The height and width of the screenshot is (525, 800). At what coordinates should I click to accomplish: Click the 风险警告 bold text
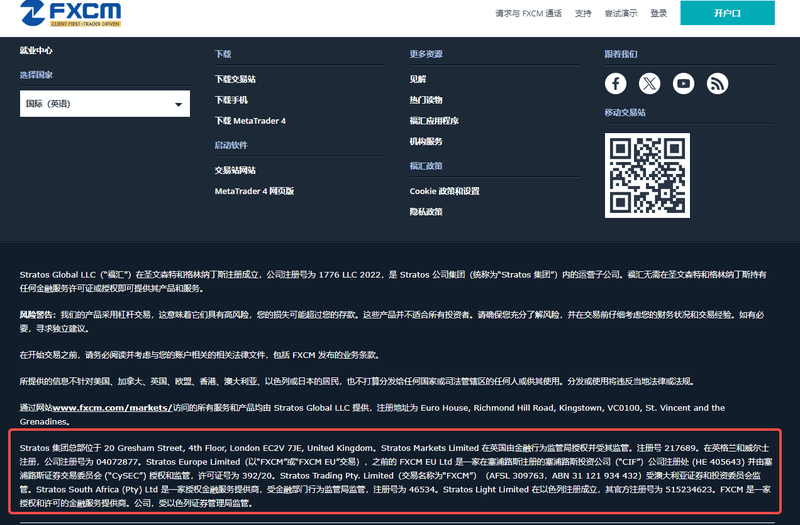click(x=38, y=315)
